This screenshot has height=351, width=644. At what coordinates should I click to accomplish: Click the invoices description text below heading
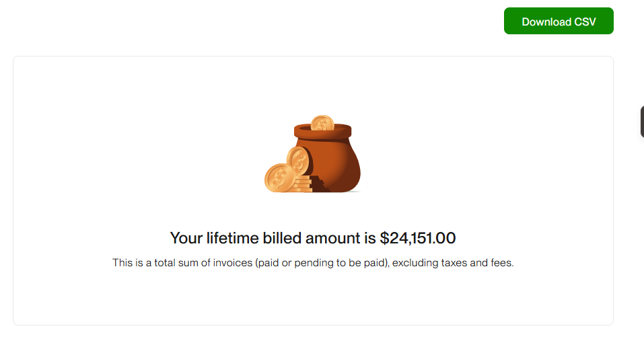(x=313, y=263)
